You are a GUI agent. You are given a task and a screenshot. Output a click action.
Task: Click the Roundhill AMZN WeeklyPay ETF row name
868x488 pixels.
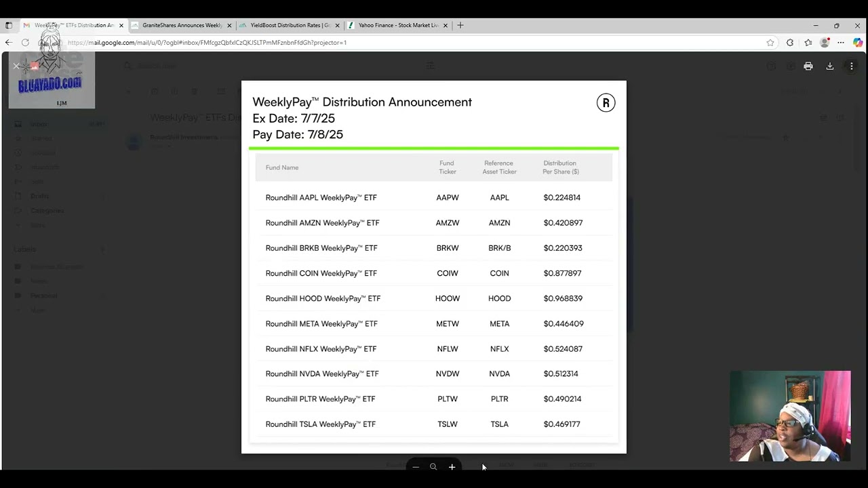[322, 223]
